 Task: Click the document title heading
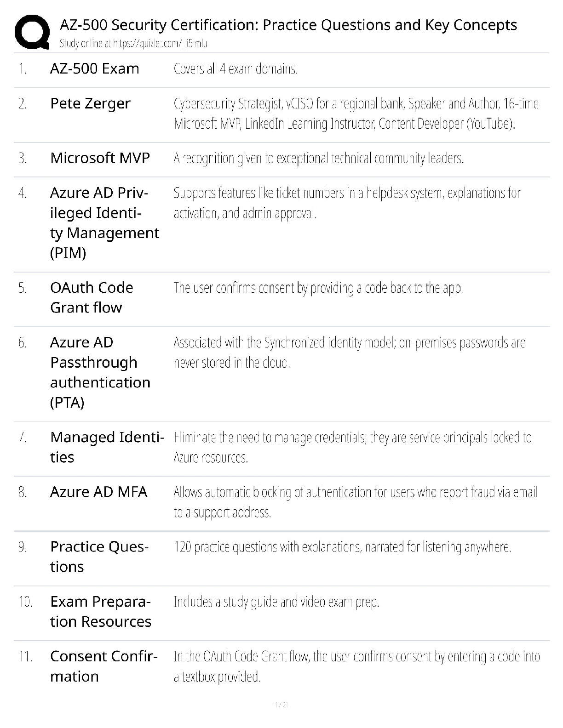tap(288, 25)
